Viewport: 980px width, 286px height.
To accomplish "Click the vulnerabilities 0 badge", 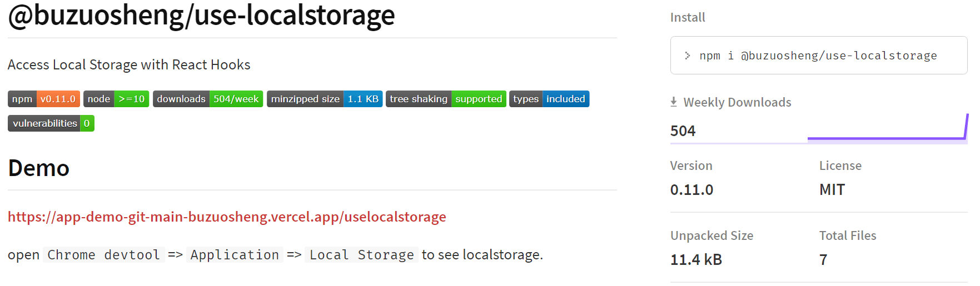I will tap(51, 123).
